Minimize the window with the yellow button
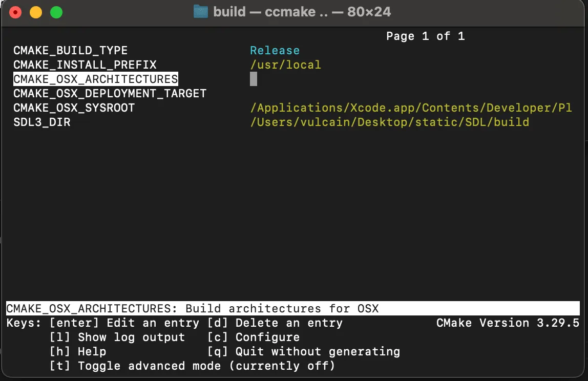 pos(36,12)
